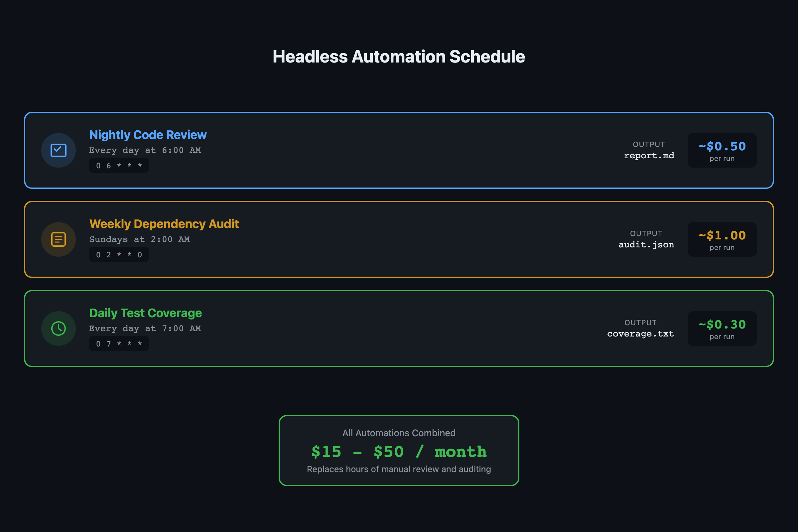Click the All Automations Combined label

399,433
